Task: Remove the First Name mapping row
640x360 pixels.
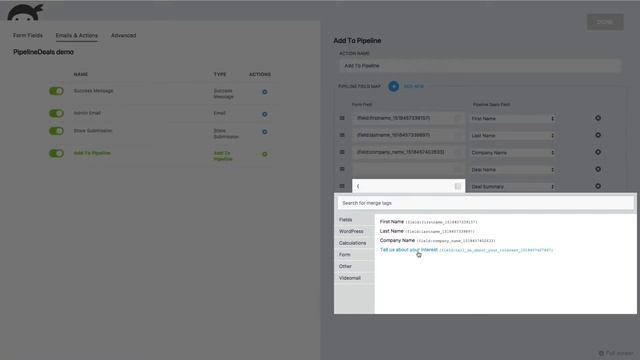Action: pyautogui.click(x=598, y=118)
